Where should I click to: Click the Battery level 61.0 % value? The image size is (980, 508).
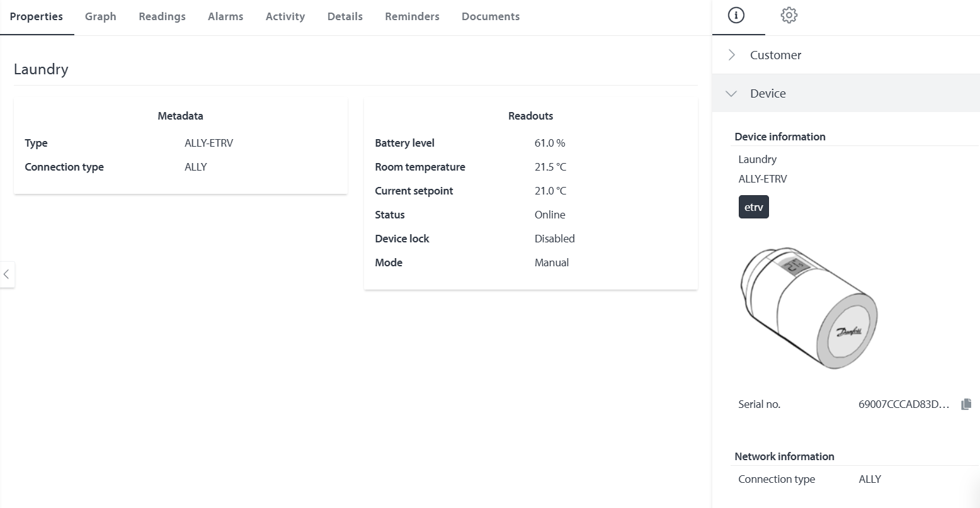[x=549, y=143]
